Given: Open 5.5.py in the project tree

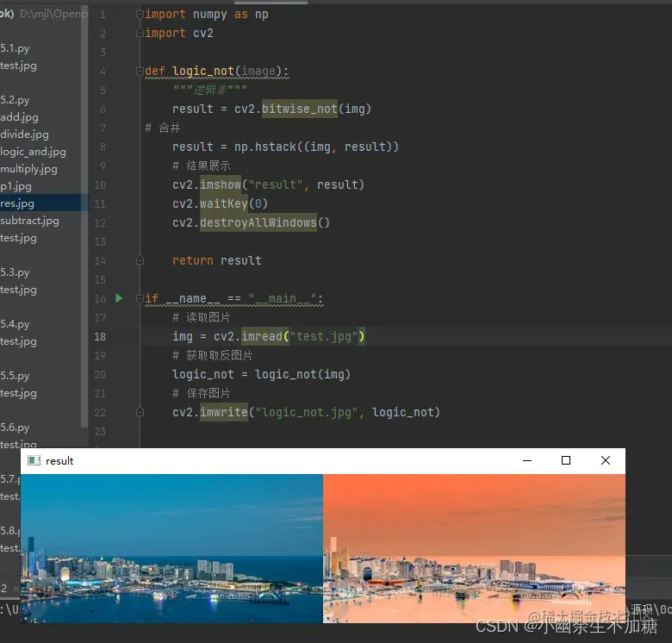Looking at the screenshot, I should tap(15, 376).
